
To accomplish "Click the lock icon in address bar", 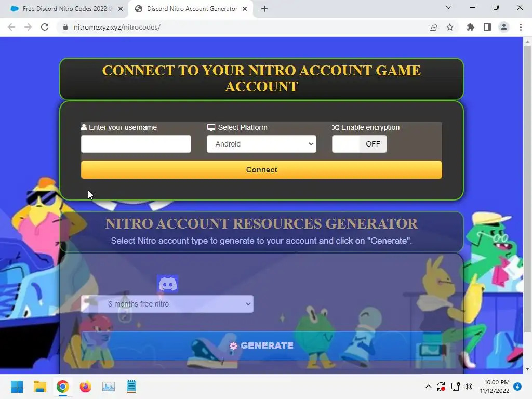I will point(65,27).
